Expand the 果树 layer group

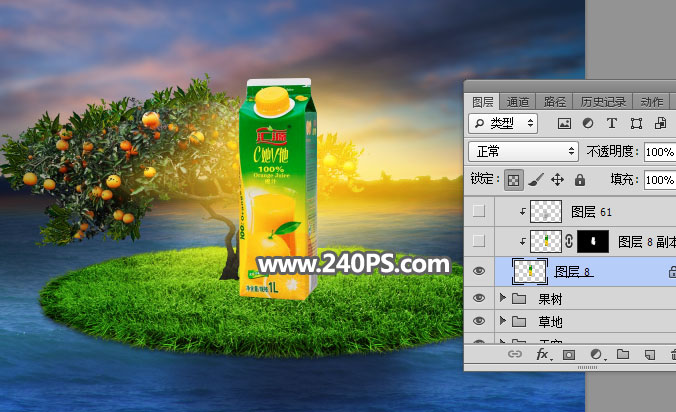point(503,298)
